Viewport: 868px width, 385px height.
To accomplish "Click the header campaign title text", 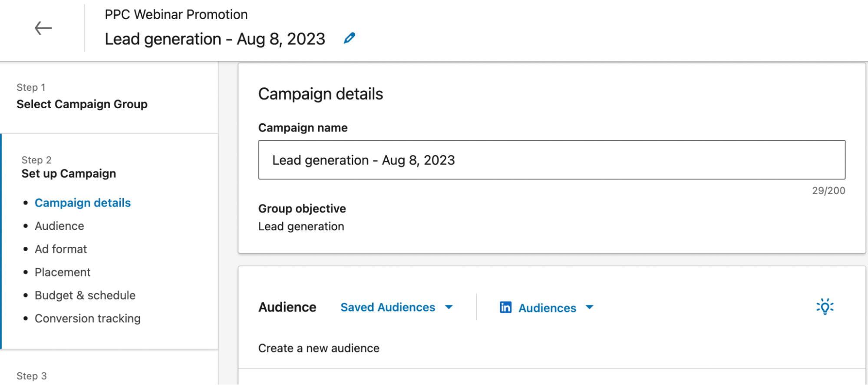I will [215, 39].
